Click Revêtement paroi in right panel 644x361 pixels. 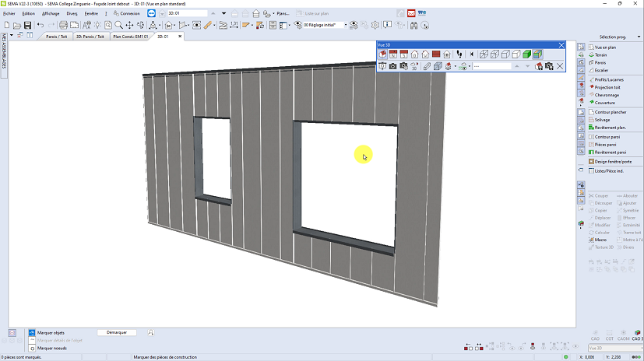tap(611, 152)
